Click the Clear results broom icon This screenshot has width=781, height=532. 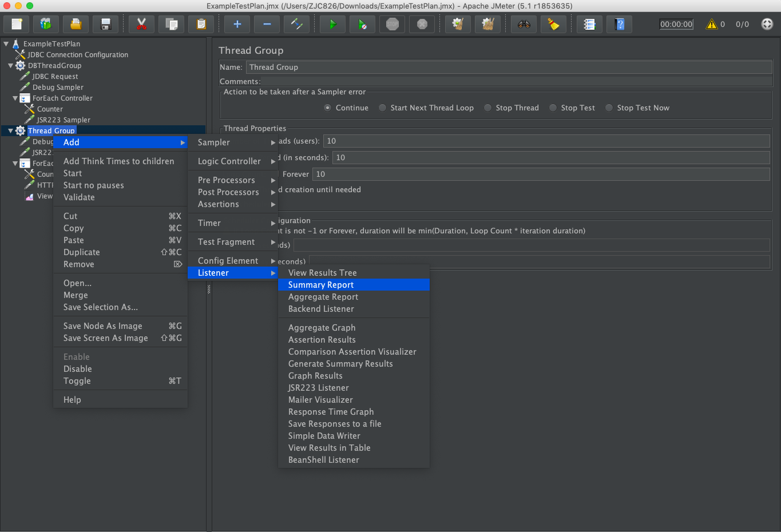pos(458,24)
